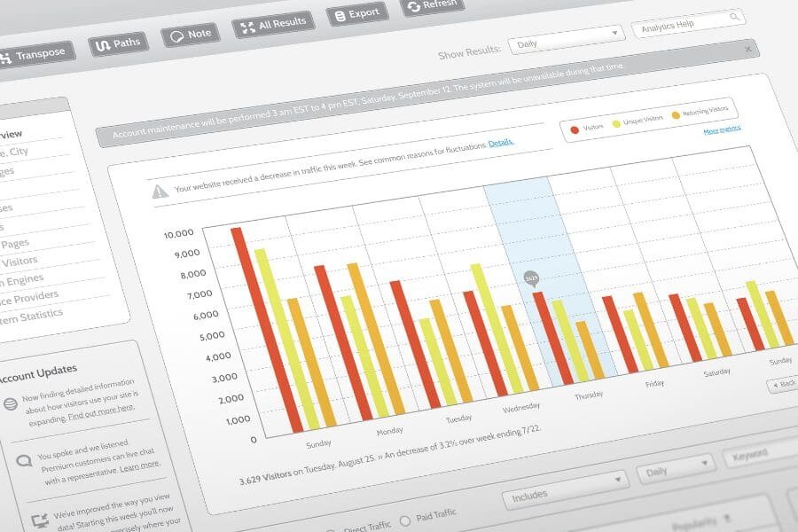Click the Details link about fluctuations
The height and width of the screenshot is (532, 798).
point(500,142)
